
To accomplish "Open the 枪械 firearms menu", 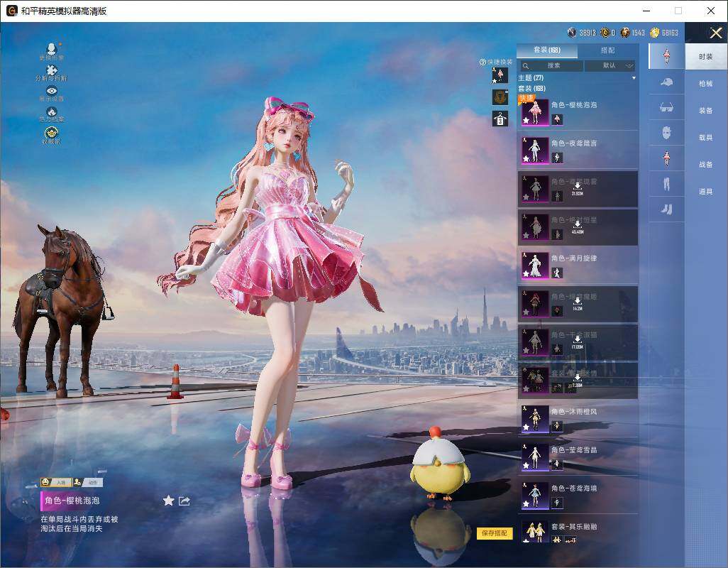I will pyautogui.click(x=706, y=84).
